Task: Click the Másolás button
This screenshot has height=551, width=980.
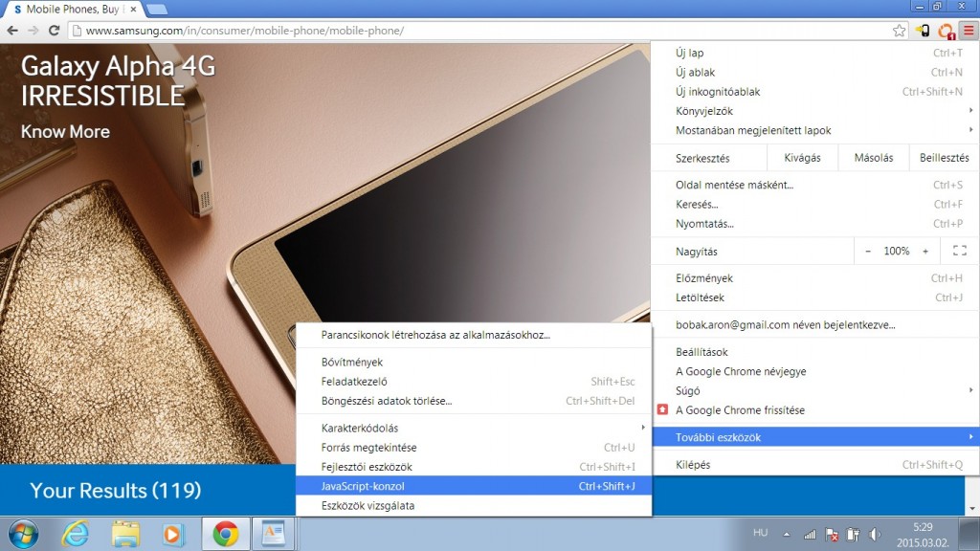Action: [x=873, y=158]
